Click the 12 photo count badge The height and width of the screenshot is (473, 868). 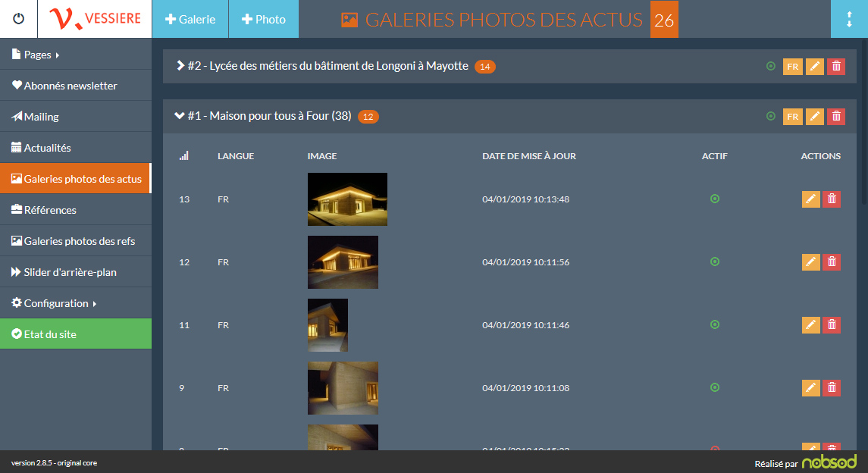click(368, 117)
